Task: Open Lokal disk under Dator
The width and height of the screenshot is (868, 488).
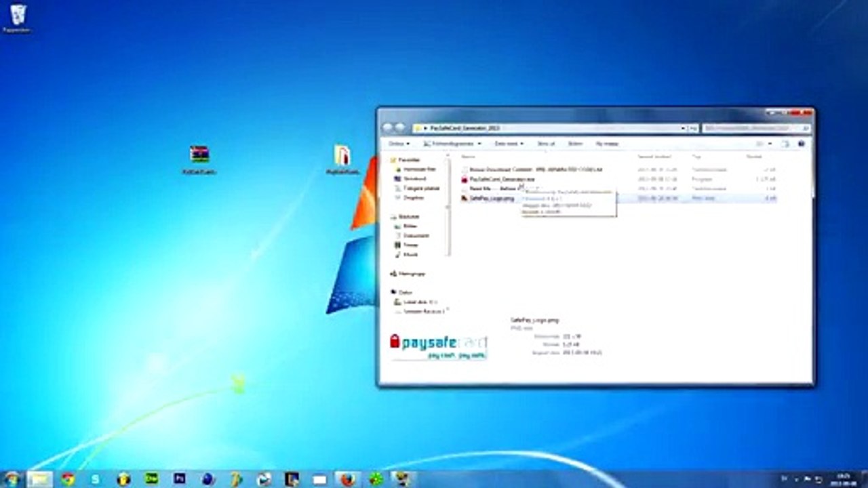Action: click(x=416, y=302)
